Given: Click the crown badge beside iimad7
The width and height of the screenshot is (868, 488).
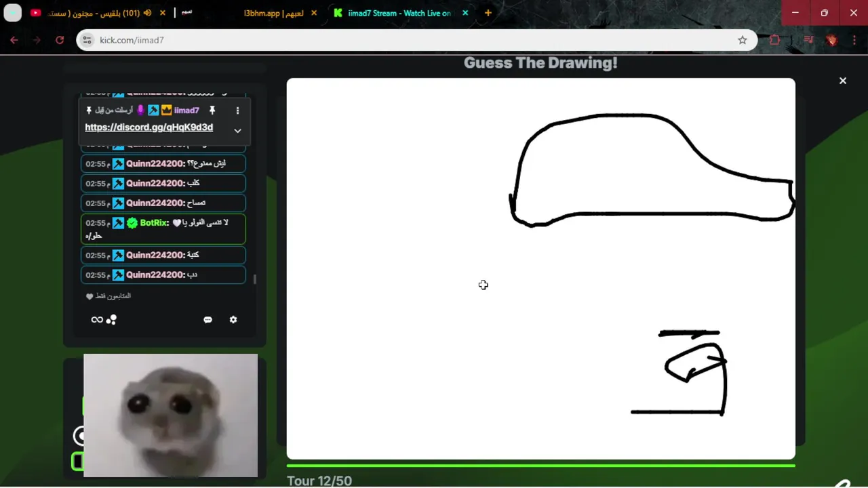Looking at the screenshot, I should tap(166, 110).
